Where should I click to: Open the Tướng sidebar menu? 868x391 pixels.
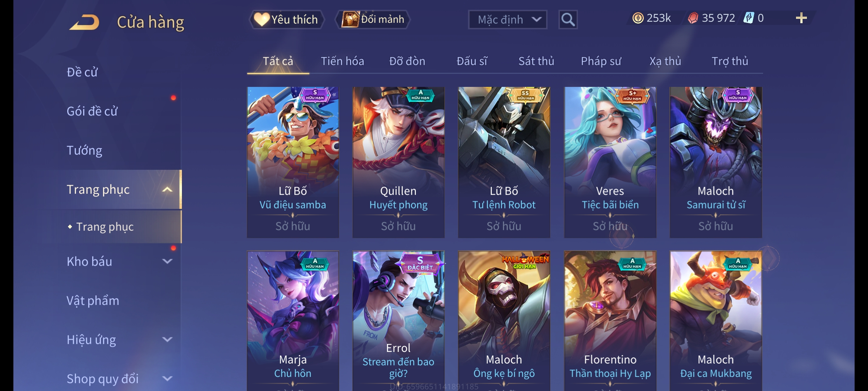85,150
